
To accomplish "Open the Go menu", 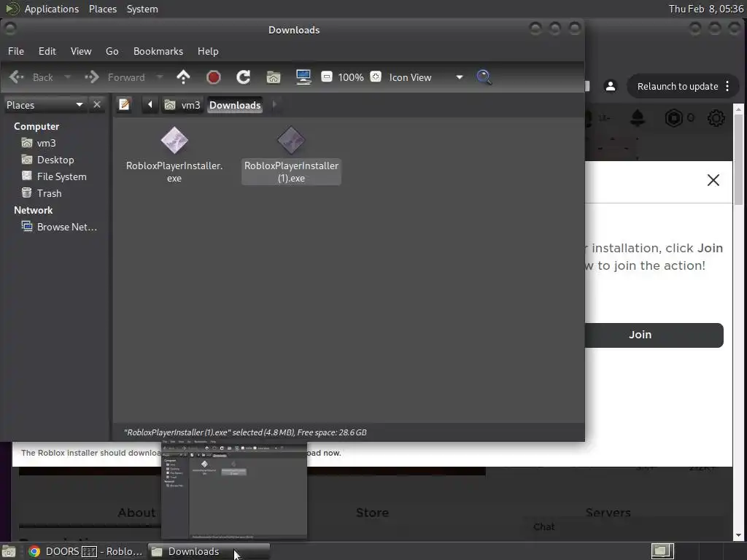I will [112, 51].
